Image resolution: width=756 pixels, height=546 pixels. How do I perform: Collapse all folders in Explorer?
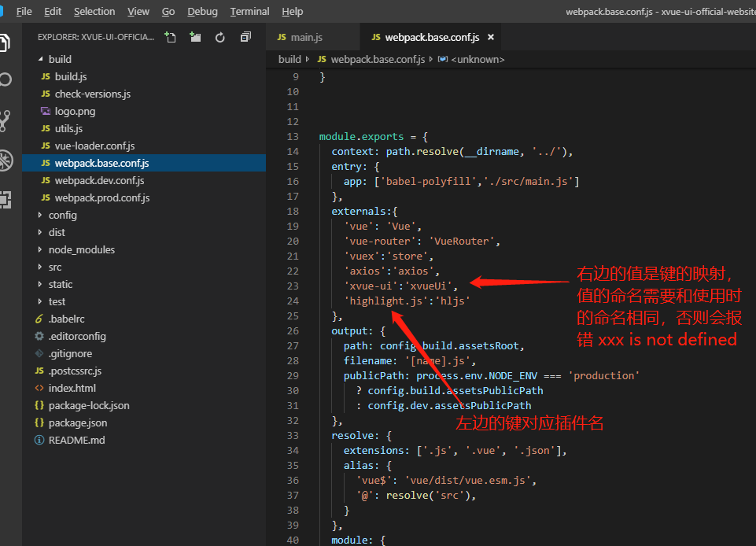245,37
